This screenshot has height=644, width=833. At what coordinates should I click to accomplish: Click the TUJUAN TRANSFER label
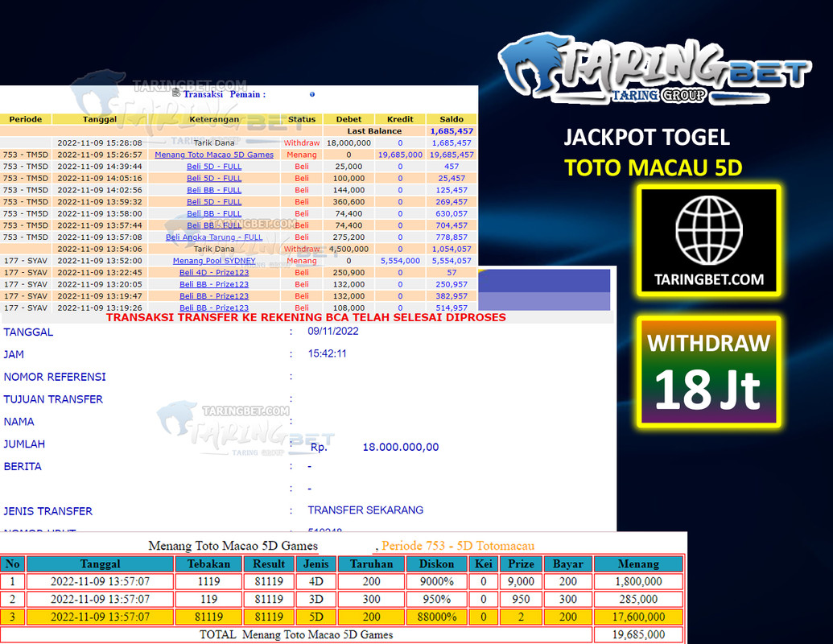pyautogui.click(x=53, y=399)
